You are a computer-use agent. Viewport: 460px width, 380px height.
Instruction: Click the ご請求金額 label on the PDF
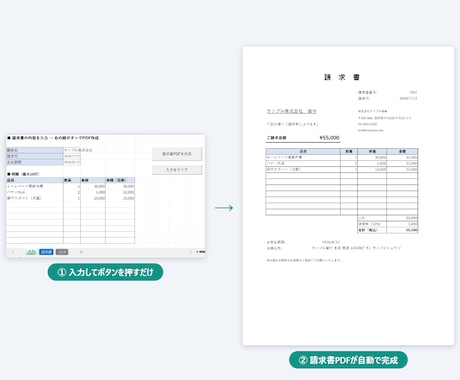pyautogui.click(x=276, y=138)
